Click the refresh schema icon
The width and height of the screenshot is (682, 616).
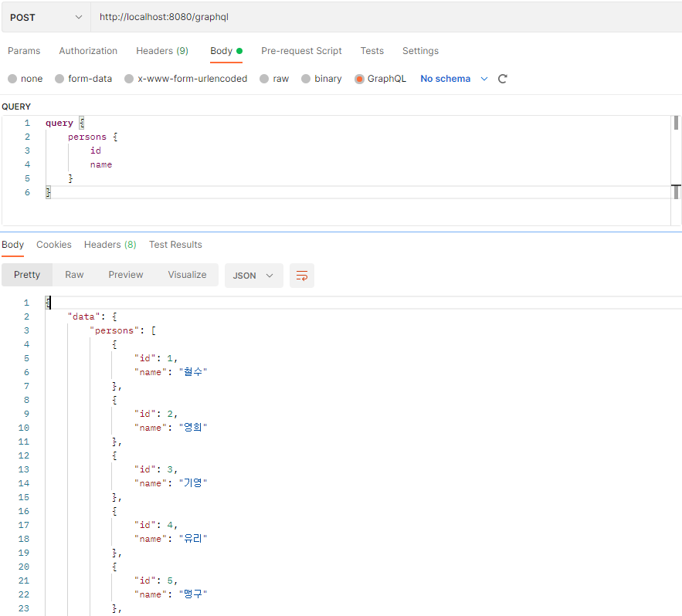pyautogui.click(x=502, y=79)
